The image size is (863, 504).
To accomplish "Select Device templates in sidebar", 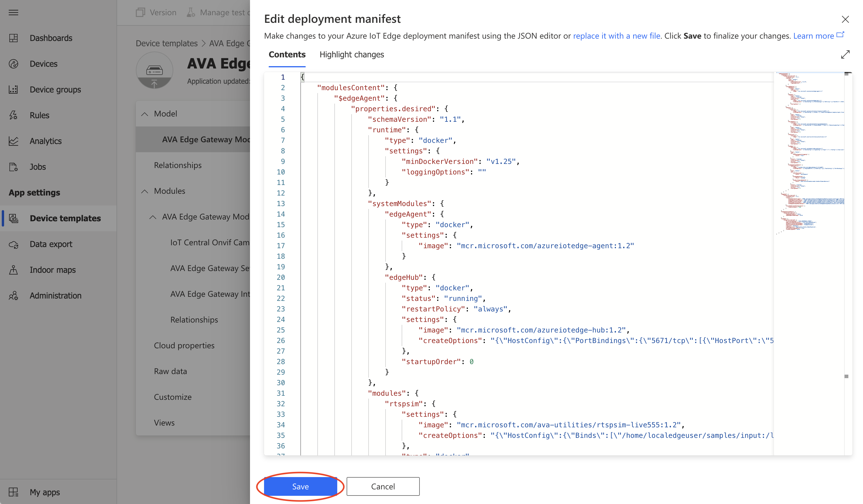I will (58, 218).
